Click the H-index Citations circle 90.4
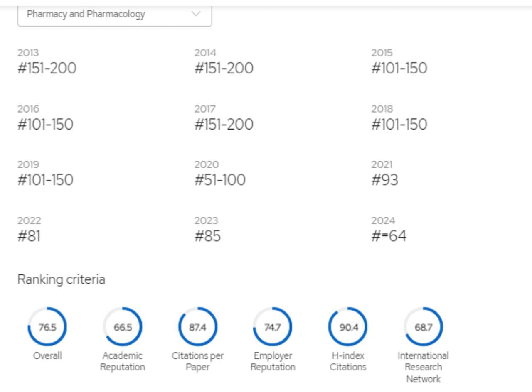 pyautogui.click(x=348, y=327)
